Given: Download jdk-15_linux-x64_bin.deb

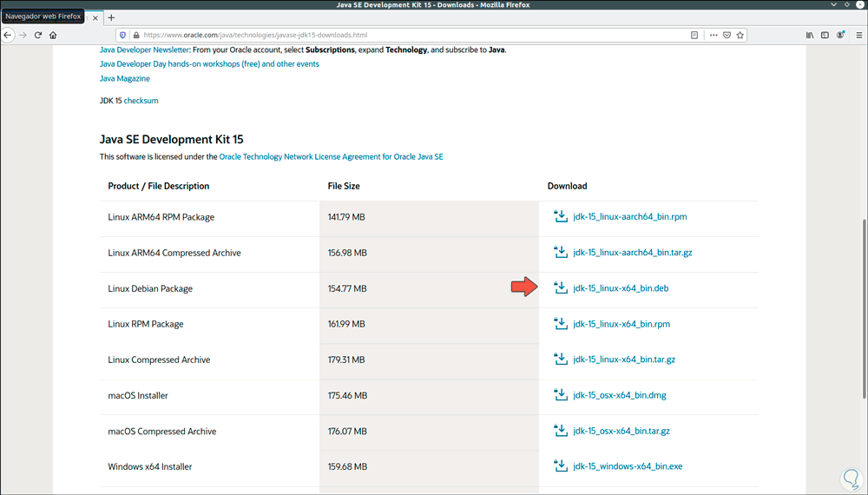Looking at the screenshot, I should click(x=621, y=288).
